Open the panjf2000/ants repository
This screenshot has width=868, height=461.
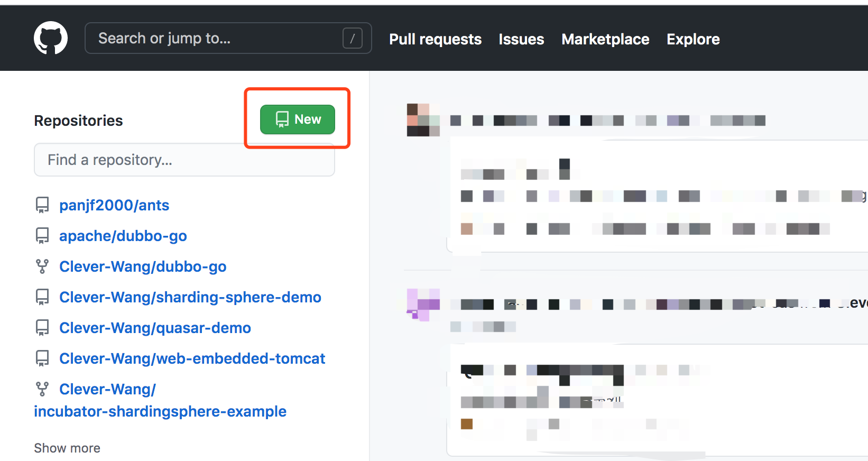114,205
